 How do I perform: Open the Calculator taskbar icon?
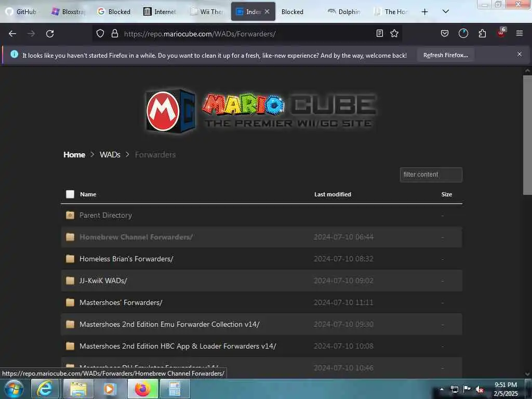point(175,389)
